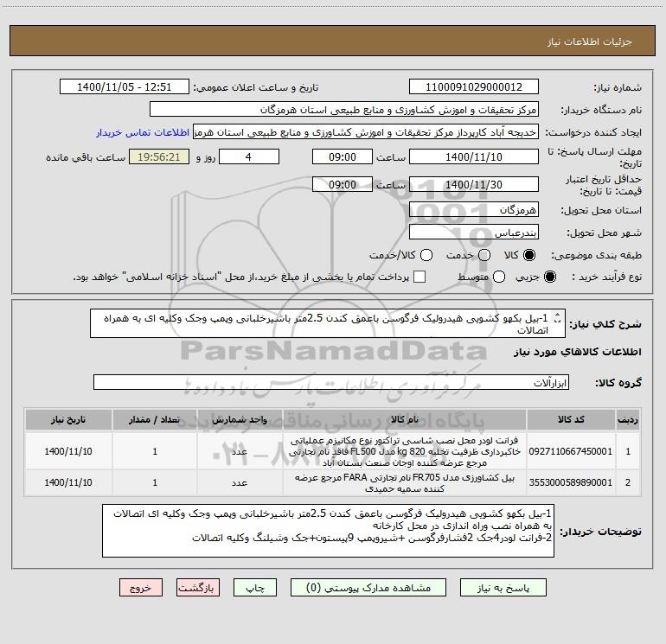Click the شماره نیاز number field

pyautogui.click(x=474, y=87)
